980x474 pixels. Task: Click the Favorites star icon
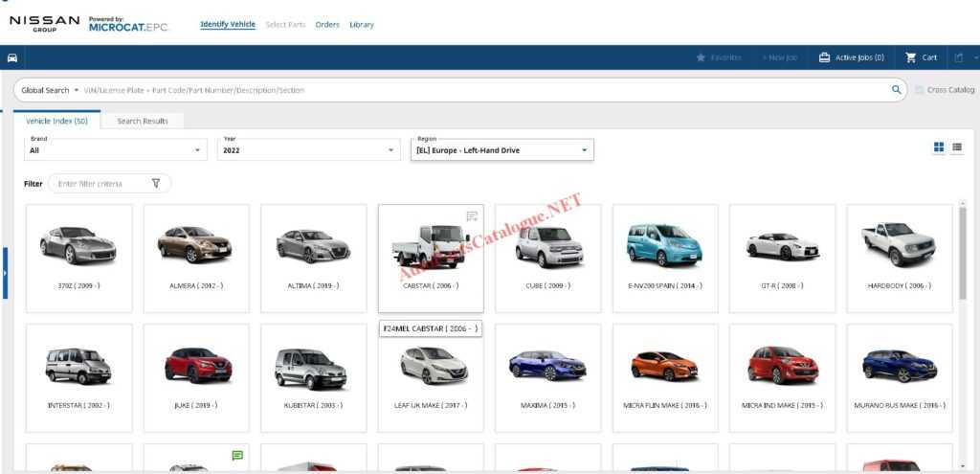click(x=701, y=57)
